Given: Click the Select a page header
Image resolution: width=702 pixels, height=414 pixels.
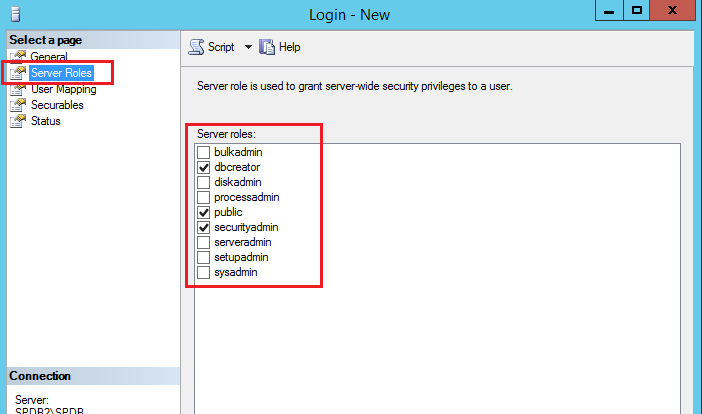Looking at the screenshot, I should click(x=93, y=40).
